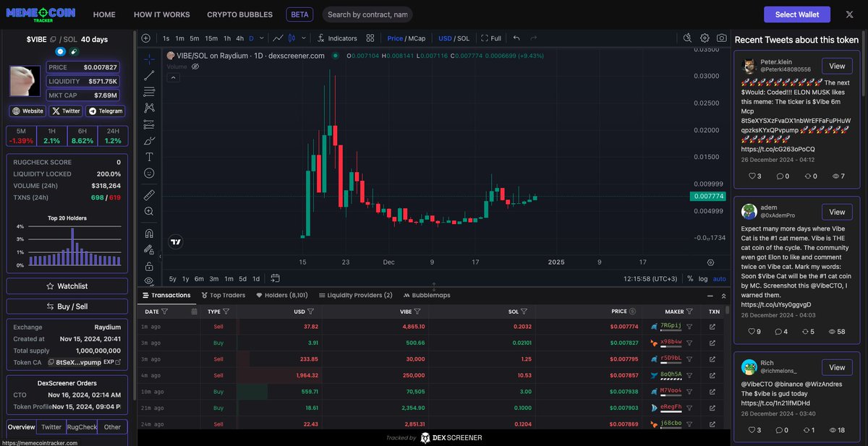The image size is (868, 446).
Task: Undo last chart action
Action: coord(516,38)
